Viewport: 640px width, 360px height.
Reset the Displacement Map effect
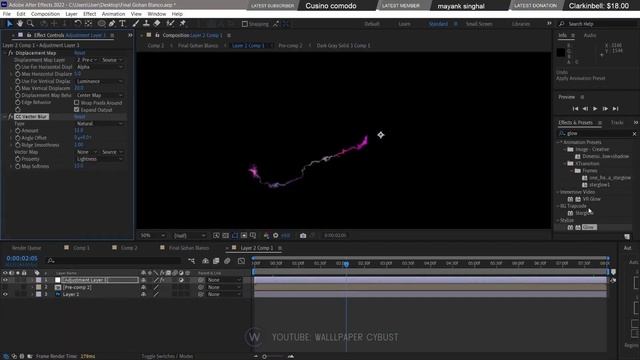click(80, 53)
